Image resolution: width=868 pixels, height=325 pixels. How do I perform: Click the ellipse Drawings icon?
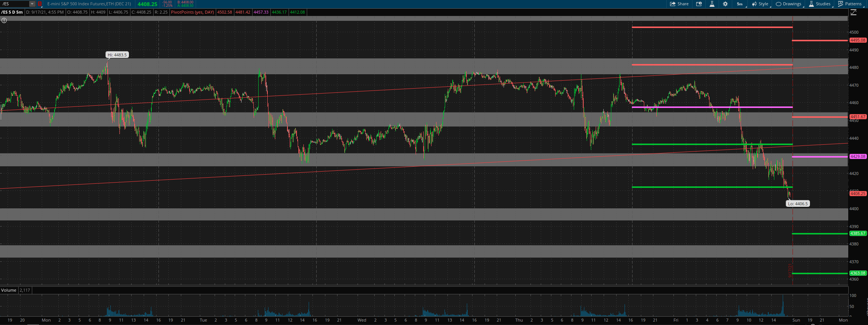tap(779, 4)
